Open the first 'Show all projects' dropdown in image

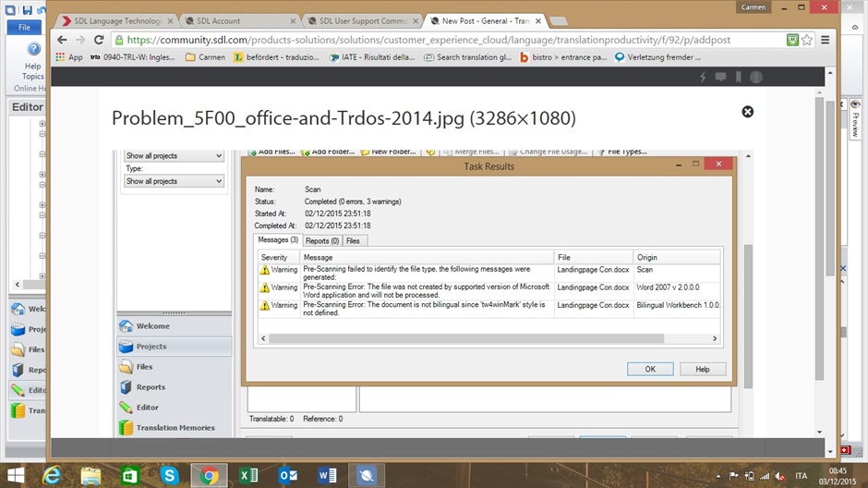[x=174, y=155]
